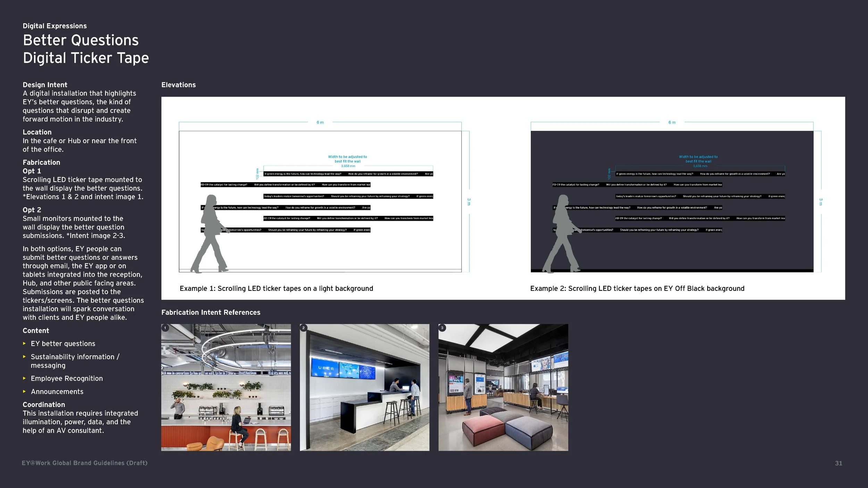
Task: Click the yellow bullet beside EY better questions
Action: coord(24,343)
